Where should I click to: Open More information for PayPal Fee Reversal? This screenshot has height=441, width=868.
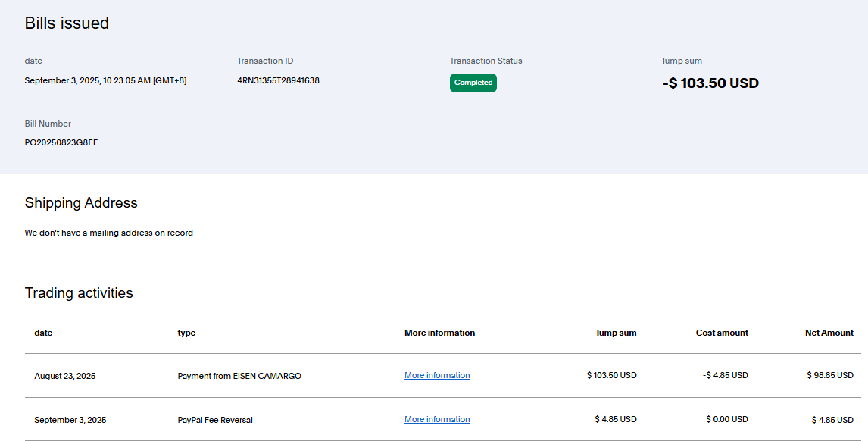(x=436, y=419)
